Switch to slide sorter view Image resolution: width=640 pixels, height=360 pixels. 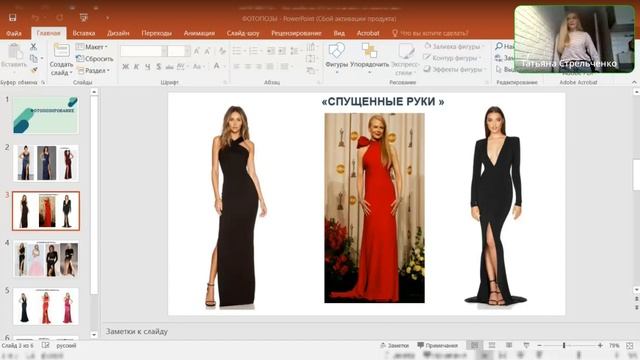pos(492,345)
